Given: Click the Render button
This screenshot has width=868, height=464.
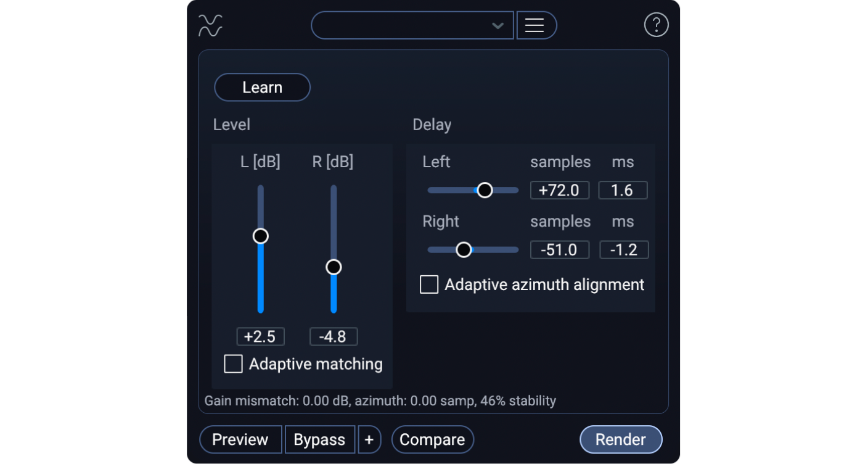Looking at the screenshot, I should pos(621,439).
